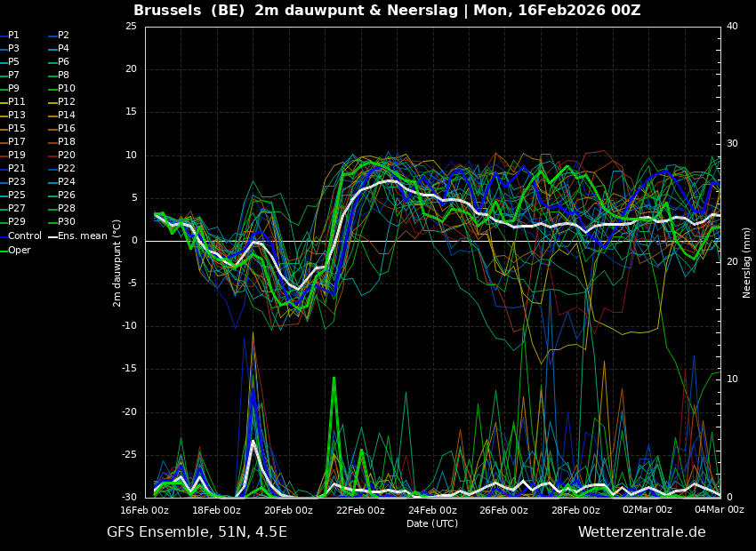The image size is (756, 551).
Task: Select the Ens. mean legend label
Action: point(82,236)
